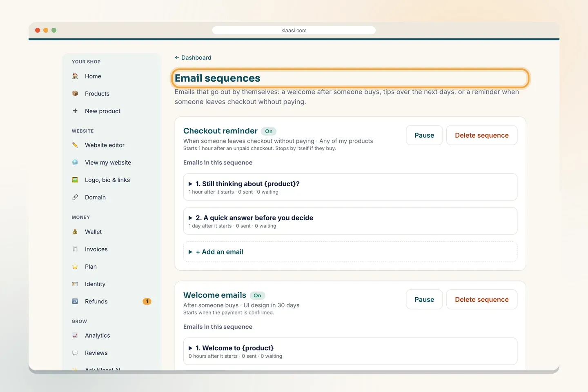Click the 'Checkout reminder' sequence title
The image size is (588, 392).
(220, 131)
